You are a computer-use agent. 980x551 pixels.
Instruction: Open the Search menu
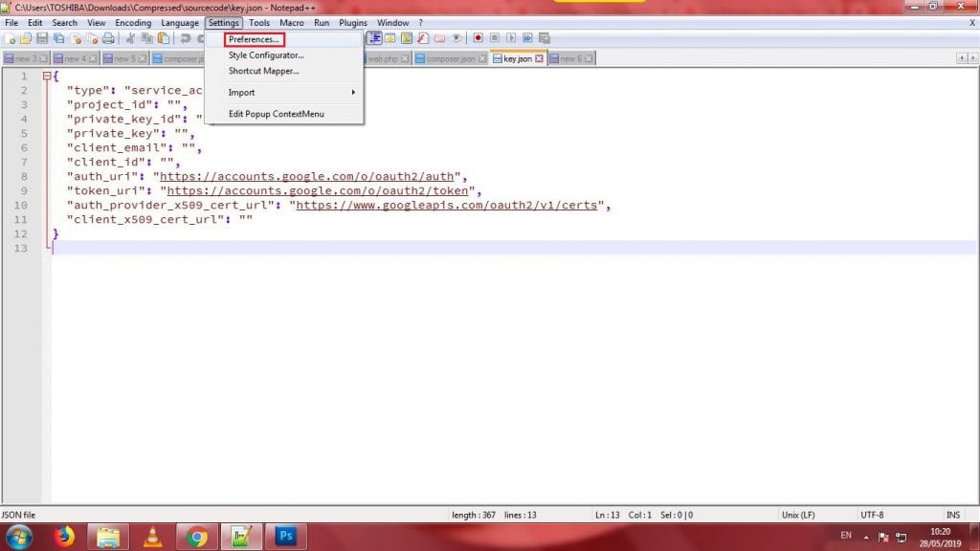64,23
